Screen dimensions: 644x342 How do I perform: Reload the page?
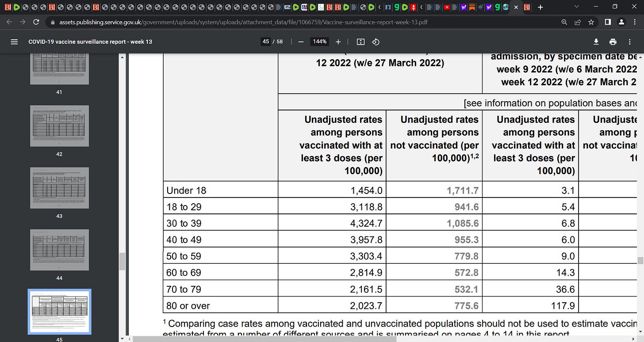click(x=36, y=22)
